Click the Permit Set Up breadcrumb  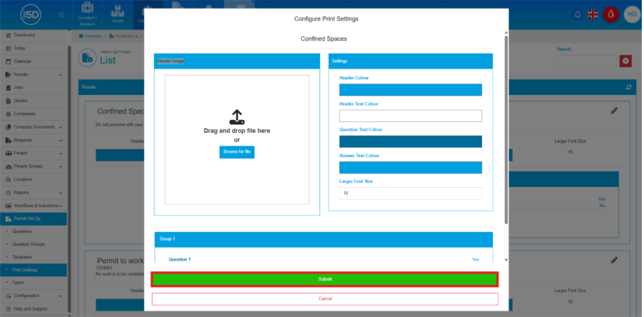coord(123,36)
